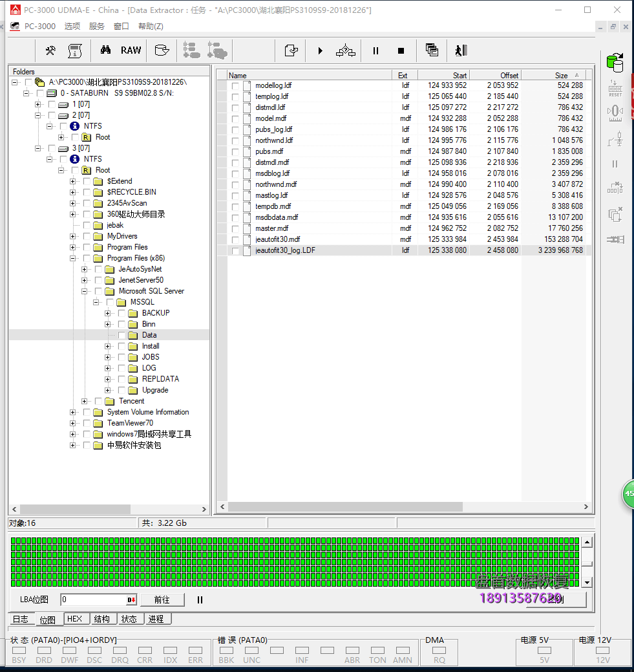
Task: Check the box for jeautofit30.mdf
Action: (x=235, y=239)
